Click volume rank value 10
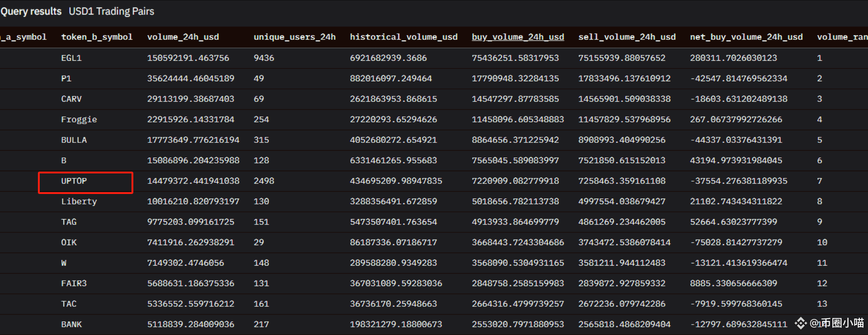Viewport: 868px width, 335px height. [822, 242]
